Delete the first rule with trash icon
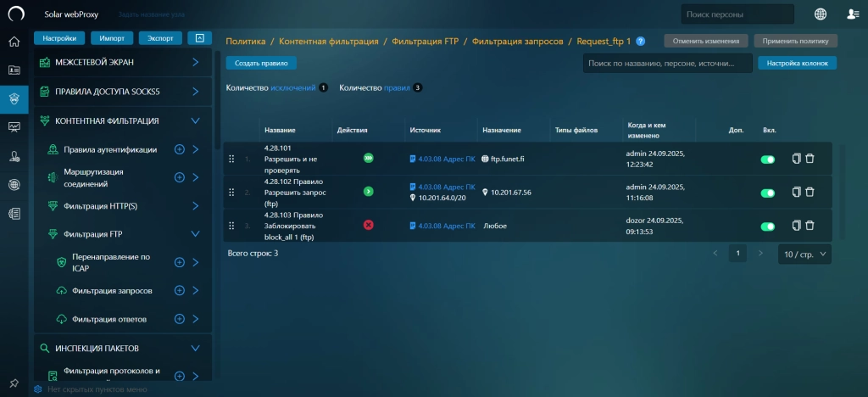This screenshot has width=868, height=397. pyautogui.click(x=810, y=159)
